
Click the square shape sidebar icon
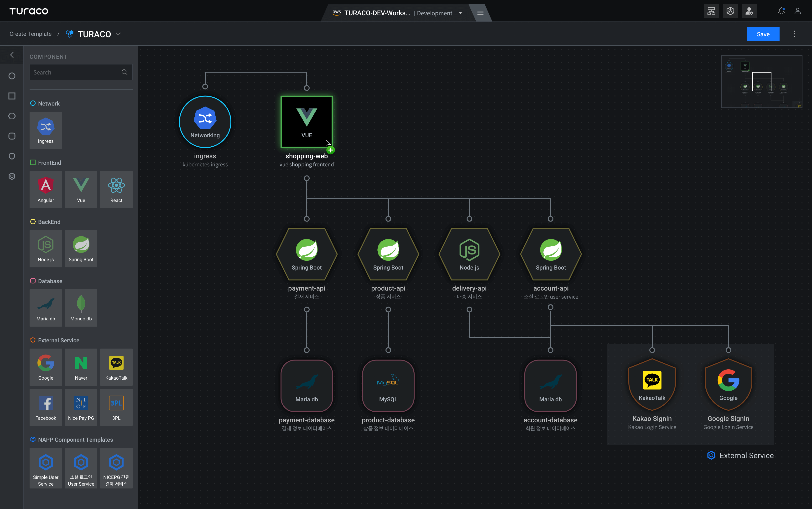[x=12, y=96]
